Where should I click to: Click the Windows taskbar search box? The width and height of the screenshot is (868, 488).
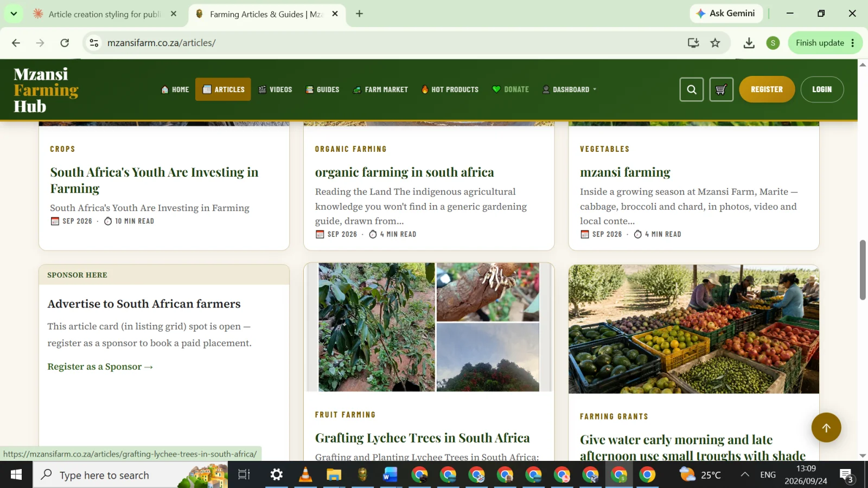[130, 475]
